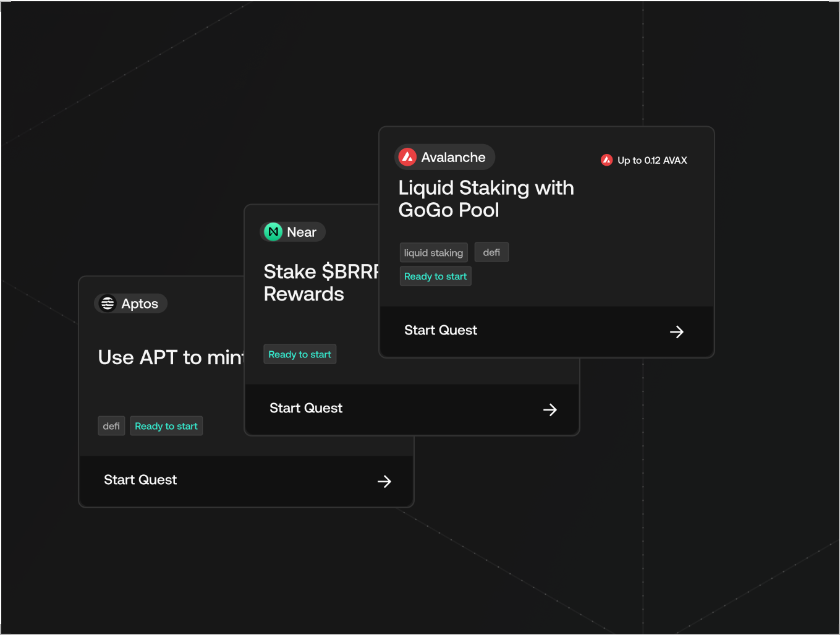Start Quest on the Aptos card
840x635 pixels.
pyautogui.click(x=247, y=481)
